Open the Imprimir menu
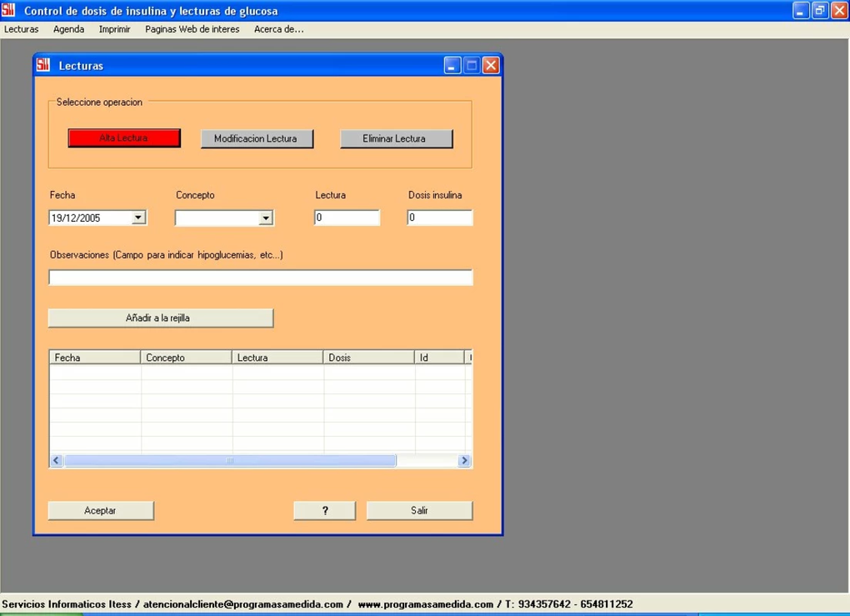 pos(114,29)
